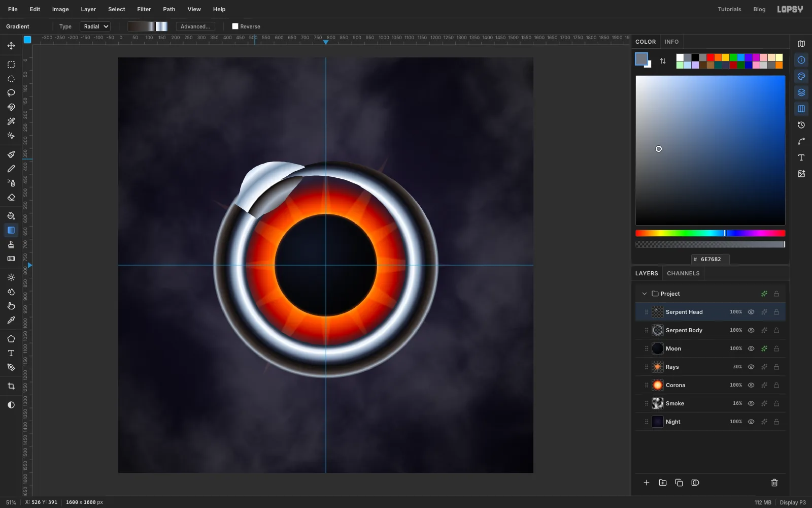The width and height of the screenshot is (812, 508).
Task: Select the Magic Wand tool
Action: point(11,121)
